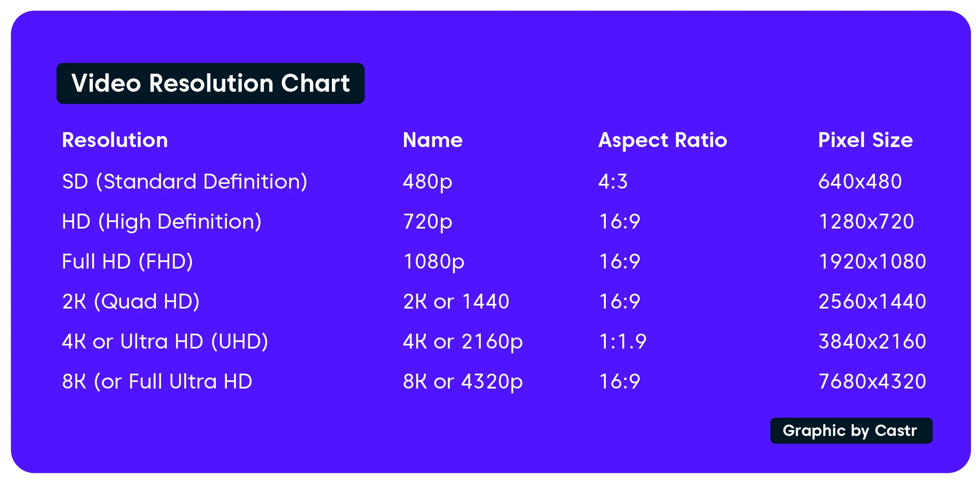Click the Graphic by Castr badge
The width and height of the screenshot is (980, 483).
tap(851, 431)
